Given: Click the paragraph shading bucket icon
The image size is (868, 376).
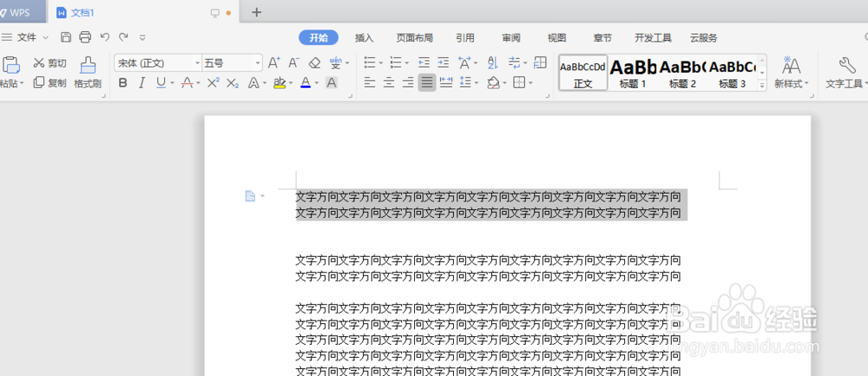Looking at the screenshot, I should [493, 83].
